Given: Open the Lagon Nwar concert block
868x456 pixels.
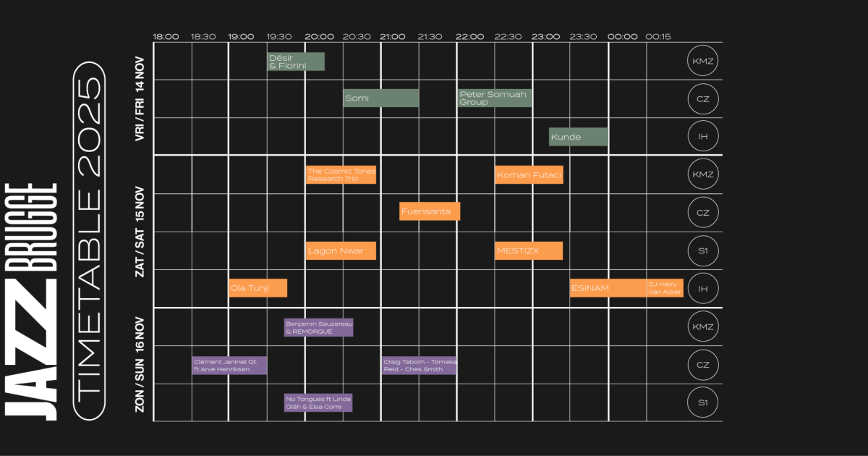Looking at the screenshot, I should (341, 250).
